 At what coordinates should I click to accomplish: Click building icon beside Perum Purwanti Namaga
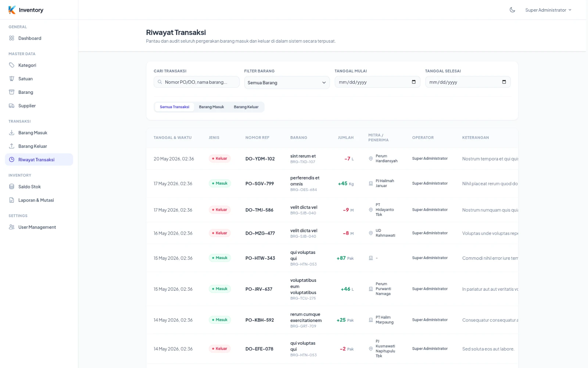371,289
